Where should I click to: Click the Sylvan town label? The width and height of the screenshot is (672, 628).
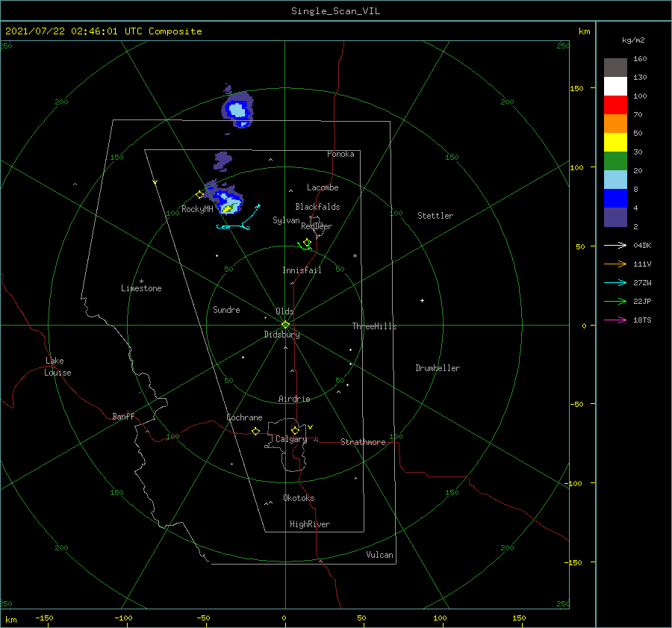(286, 220)
